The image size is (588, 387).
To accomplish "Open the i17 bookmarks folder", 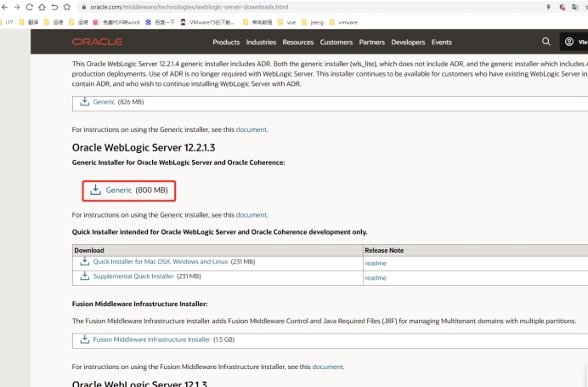I will [7, 22].
